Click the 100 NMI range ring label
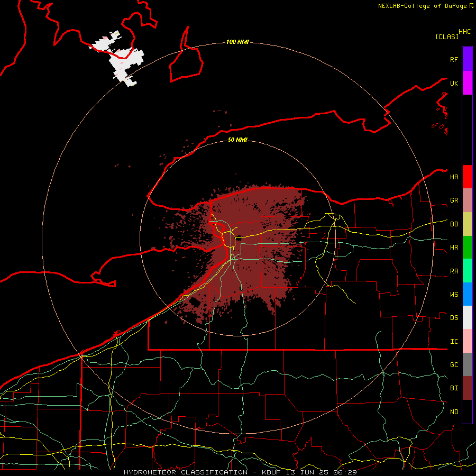 tap(237, 42)
